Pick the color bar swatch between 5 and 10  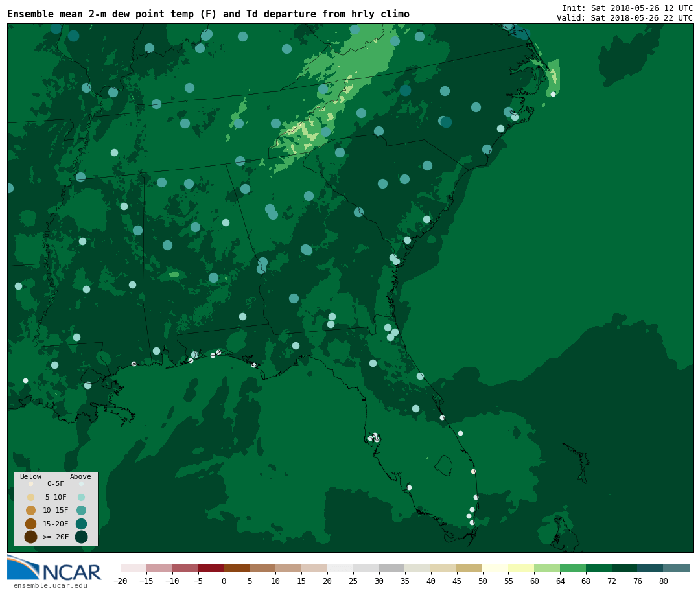pyautogui.click(x=263, y=568)
